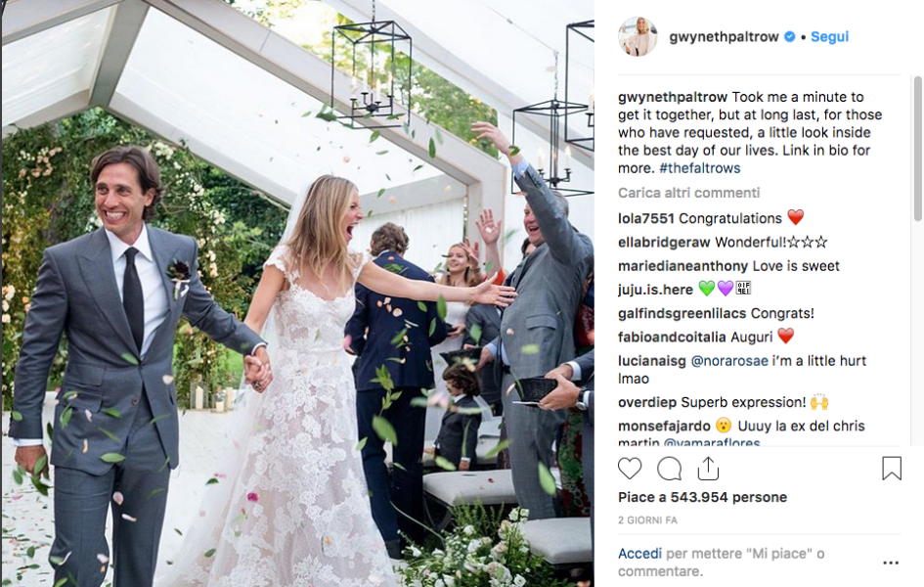Viewport: 924px width, 587px height.
Task: Open the gwynethpaltrow username in header
Action: click(724, 36)
